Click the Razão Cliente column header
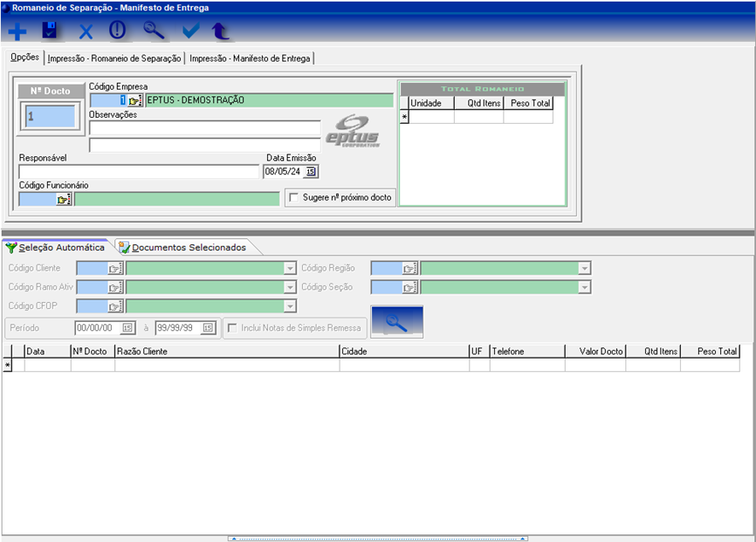 226,351
